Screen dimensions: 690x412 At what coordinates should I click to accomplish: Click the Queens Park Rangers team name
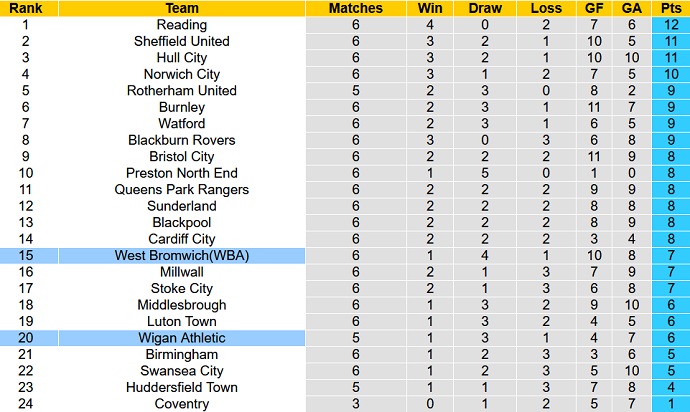[x=182, y=190]
